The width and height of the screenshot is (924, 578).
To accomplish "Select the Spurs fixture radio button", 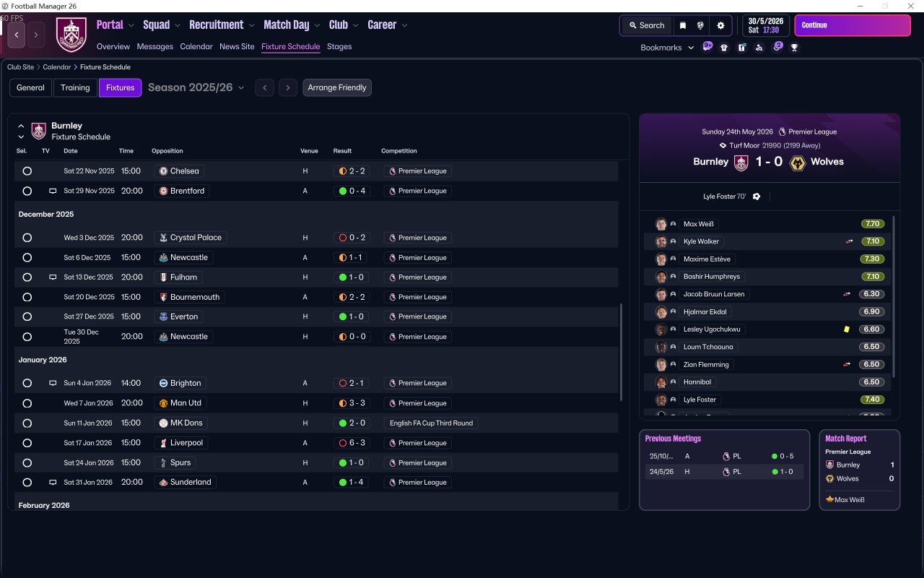I will (27, 463).
